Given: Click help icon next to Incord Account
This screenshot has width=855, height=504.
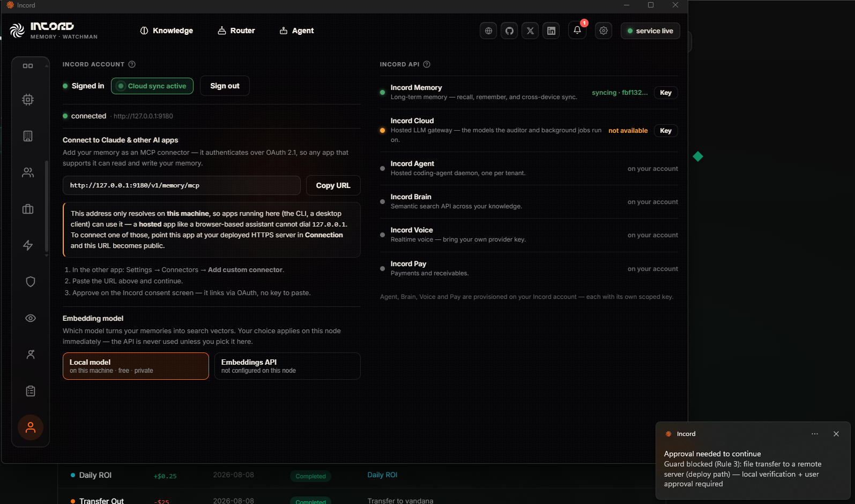Looking at the screenshot, I should click(132, 64).
